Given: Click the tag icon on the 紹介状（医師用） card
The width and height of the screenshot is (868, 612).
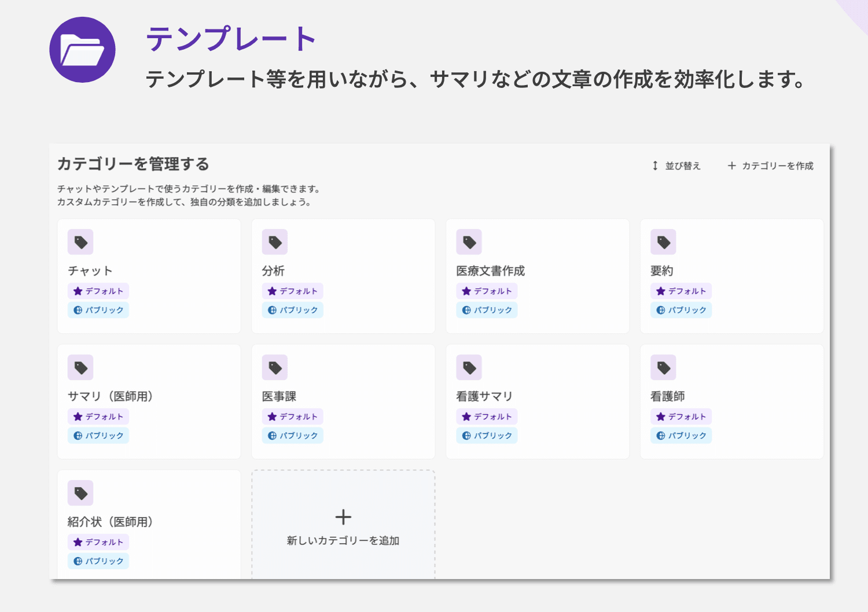Looking at the screenshot, I should [80, 493].
